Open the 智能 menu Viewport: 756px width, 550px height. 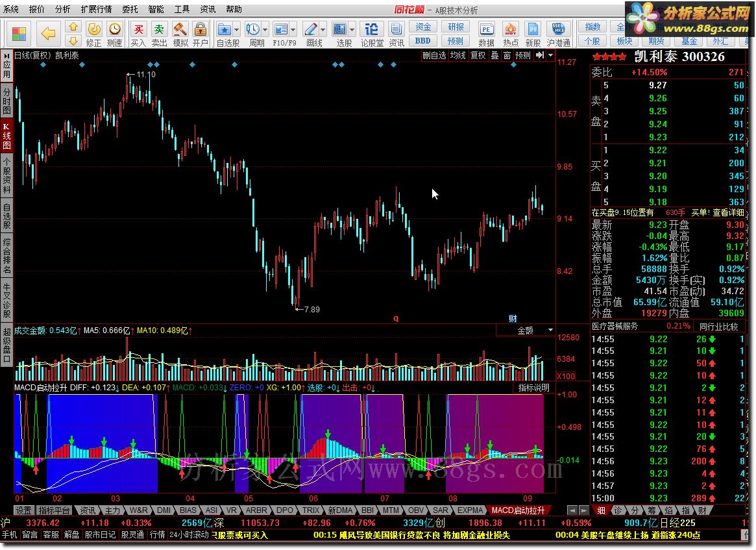(x=156, y=9)
